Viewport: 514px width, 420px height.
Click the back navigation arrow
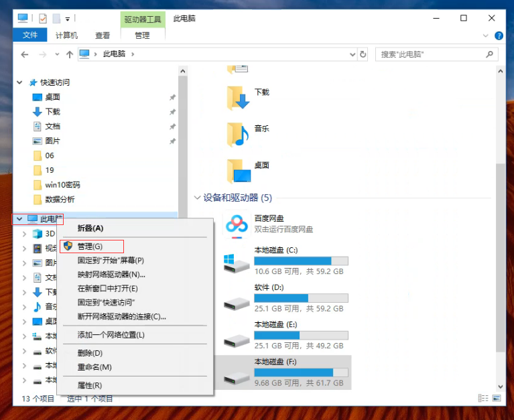25,54
